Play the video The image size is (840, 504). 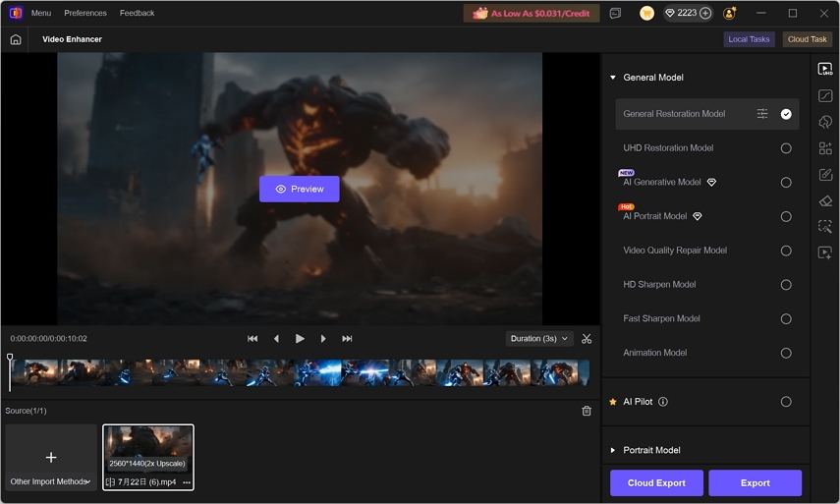coord(300,339)
